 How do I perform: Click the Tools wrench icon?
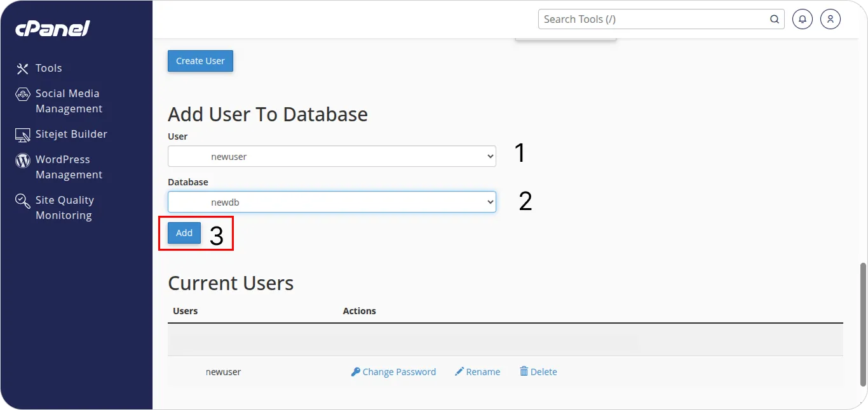coord(23,69)
